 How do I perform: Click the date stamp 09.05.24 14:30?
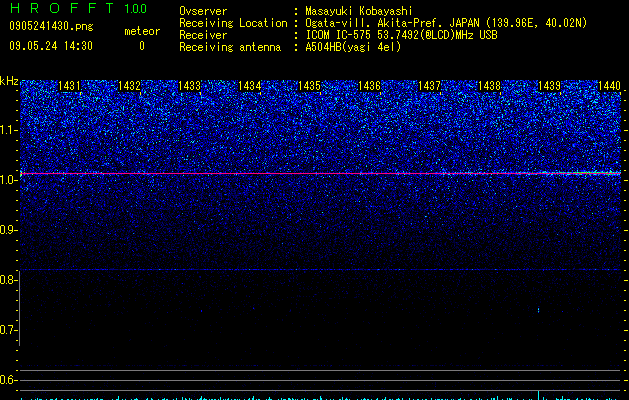(x=51, y=46)
